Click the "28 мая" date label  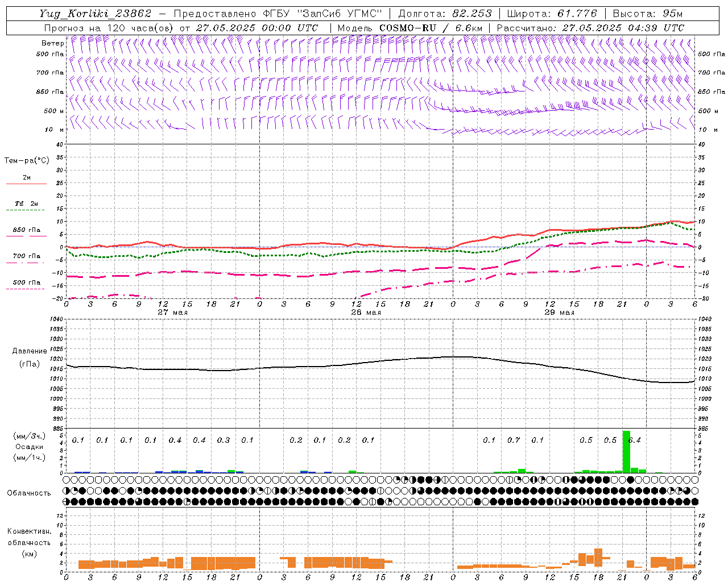pos(366,312)
